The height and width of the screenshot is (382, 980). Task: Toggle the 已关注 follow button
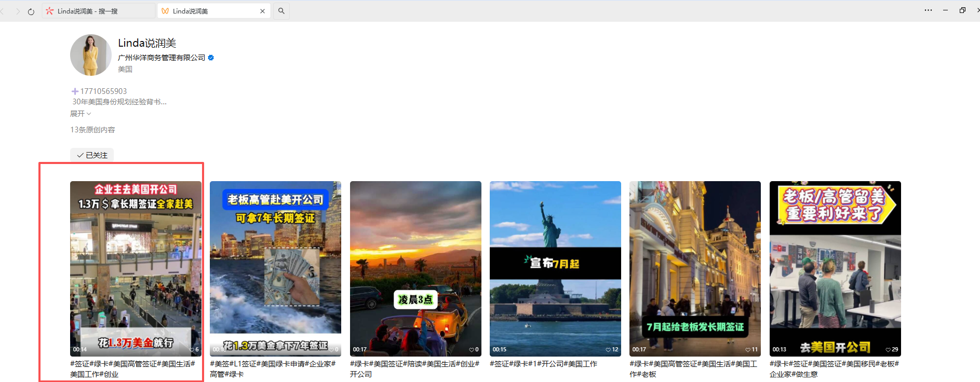click(92, 155)
